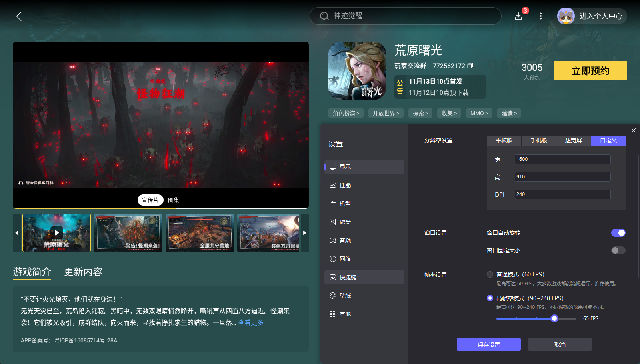Image resolution: width=640 pixels, height=364 pixels.
Task: Open the three-dot more options menu
Action: [x=541, y=16]
